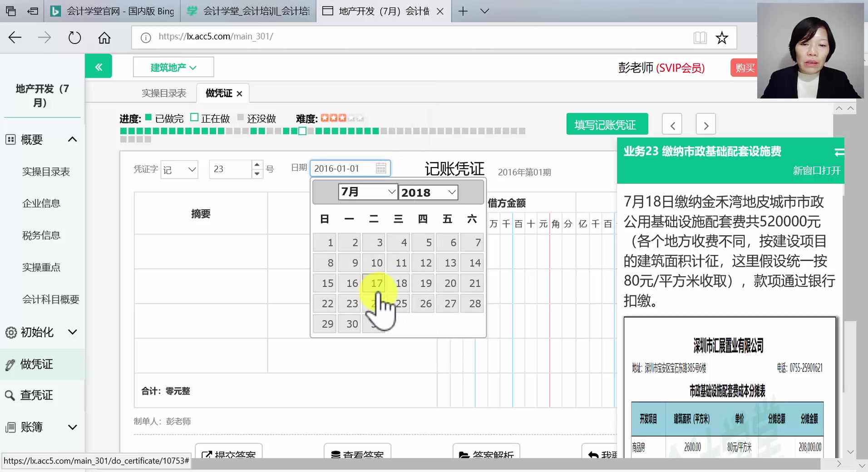
Task: Click the 概要 overview panel icon
Action: (x=10, y=139)
